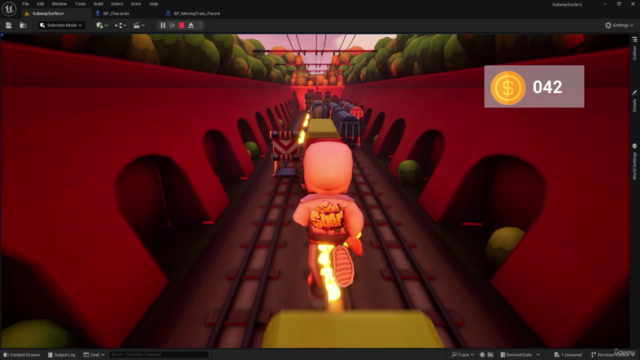Open the Derived Data dropdown
This screenshot has height=360, width=640.
point(520,355)
